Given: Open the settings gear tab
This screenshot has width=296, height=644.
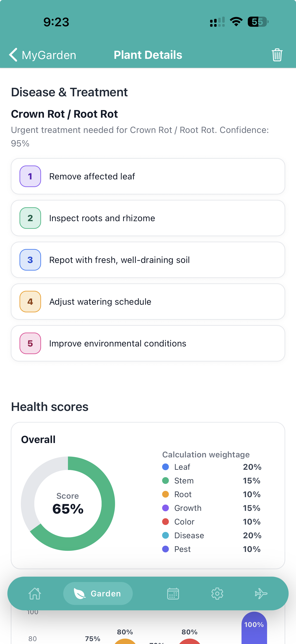Looking at the screenshot, I should tap(217, 593).
